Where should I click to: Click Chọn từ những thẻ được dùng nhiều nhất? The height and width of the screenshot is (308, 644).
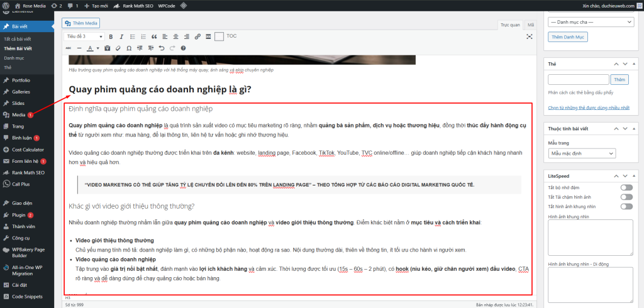click(x=589, y=107)
